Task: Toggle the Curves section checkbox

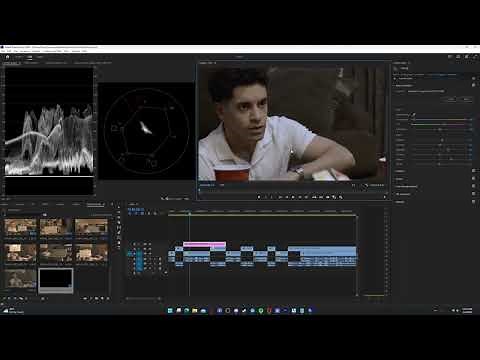Action: pos(474,179)
